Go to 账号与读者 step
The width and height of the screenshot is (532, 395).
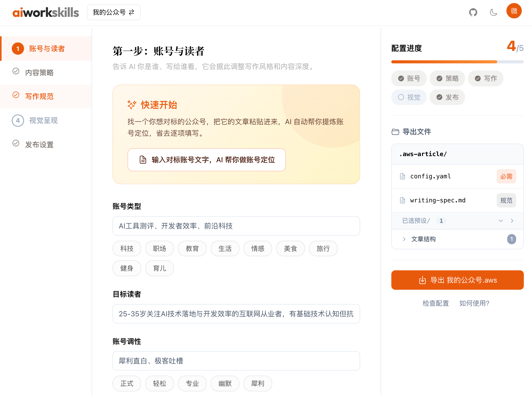click(46, 49)
